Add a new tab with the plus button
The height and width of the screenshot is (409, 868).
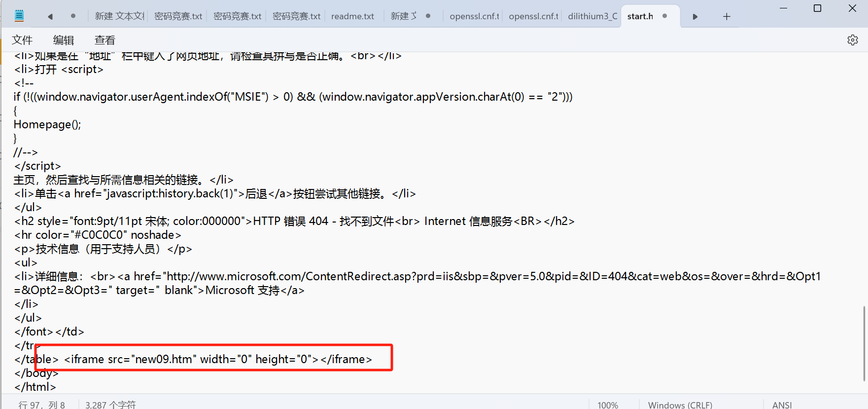click(x=727, y=16)
